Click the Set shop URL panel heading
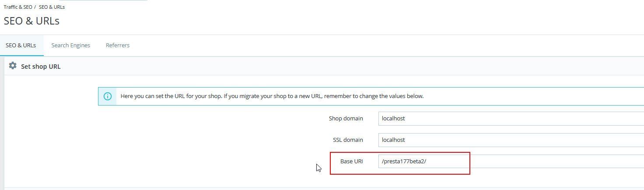Screen dimensions: 644x190 tap(41, 67)
